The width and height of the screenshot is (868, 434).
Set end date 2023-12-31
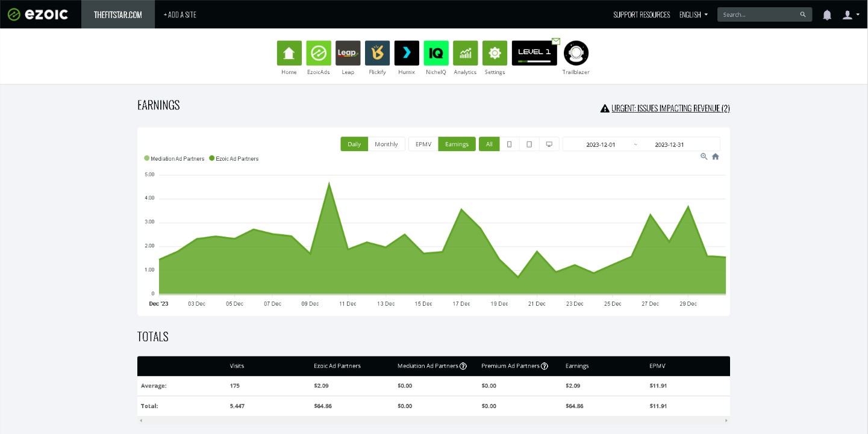point(669,144)
